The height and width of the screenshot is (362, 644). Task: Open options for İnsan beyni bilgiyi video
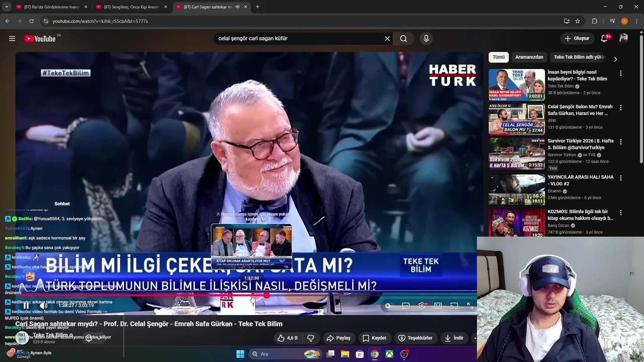pyautogui.click(x=620, y=73)
